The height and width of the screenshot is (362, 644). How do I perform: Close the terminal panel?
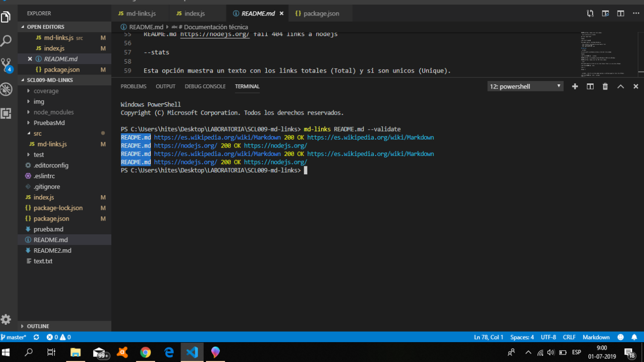[636, 86]
